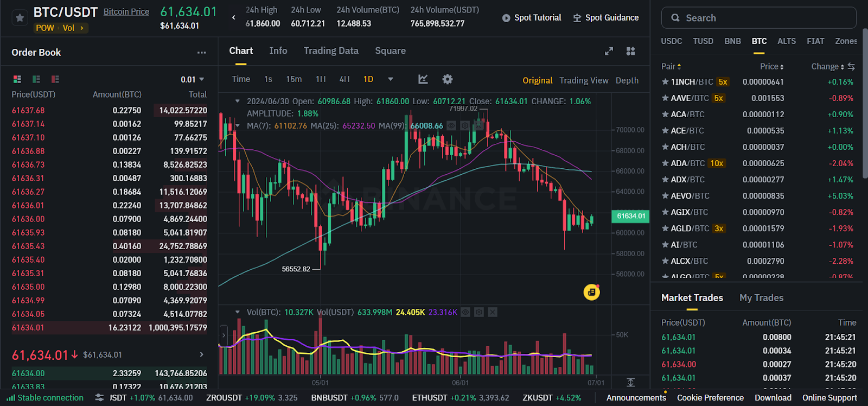Open the Cookie Preference link
This screenshot has height=406, width=868.
tap(710, 398)
